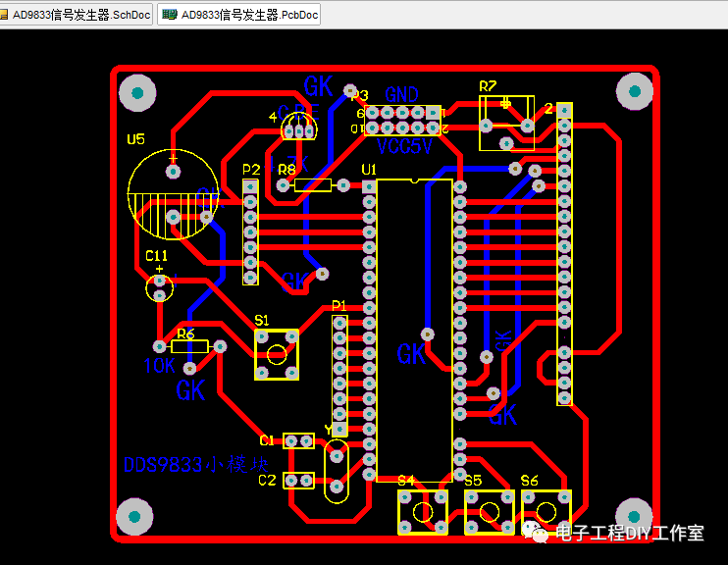The image size is (728, 565).
Task: Select the S1 push button footprint
Action: (x=277, y=355)
